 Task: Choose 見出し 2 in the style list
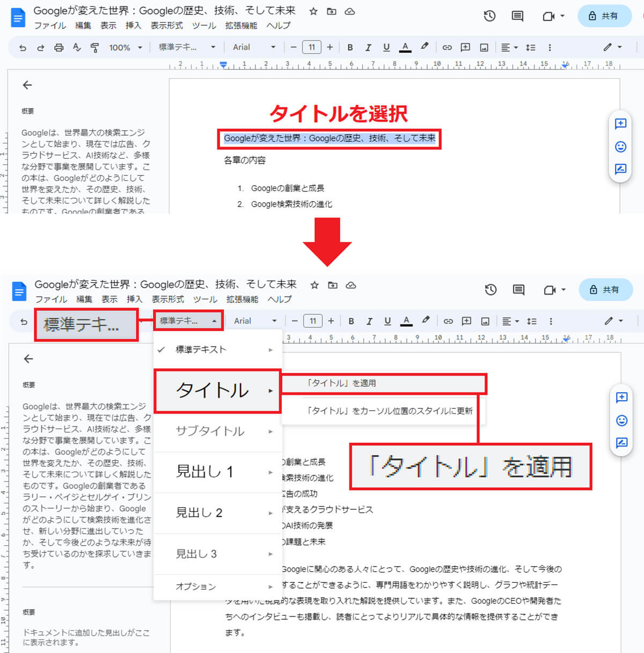coord(217,513)
